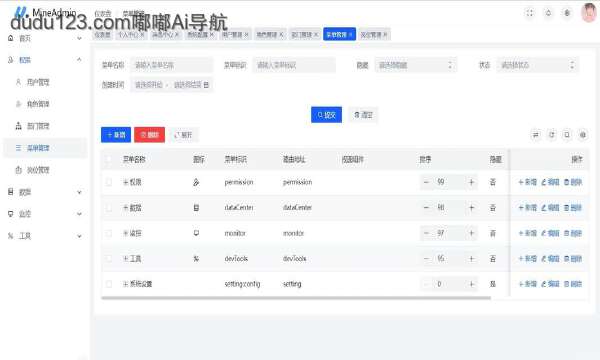The image size is (600, 360).
Task: Expand the monitor sidebar menu group
Action: (x=45, y=214)
